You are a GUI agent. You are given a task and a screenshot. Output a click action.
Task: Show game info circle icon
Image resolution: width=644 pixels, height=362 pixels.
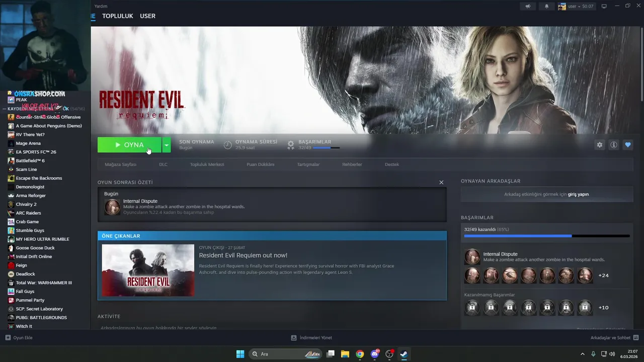click(614, 145)
